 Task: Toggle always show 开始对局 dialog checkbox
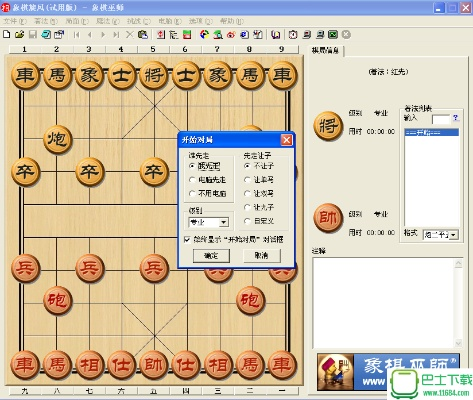pyautogui.click(x=187, y=239)
